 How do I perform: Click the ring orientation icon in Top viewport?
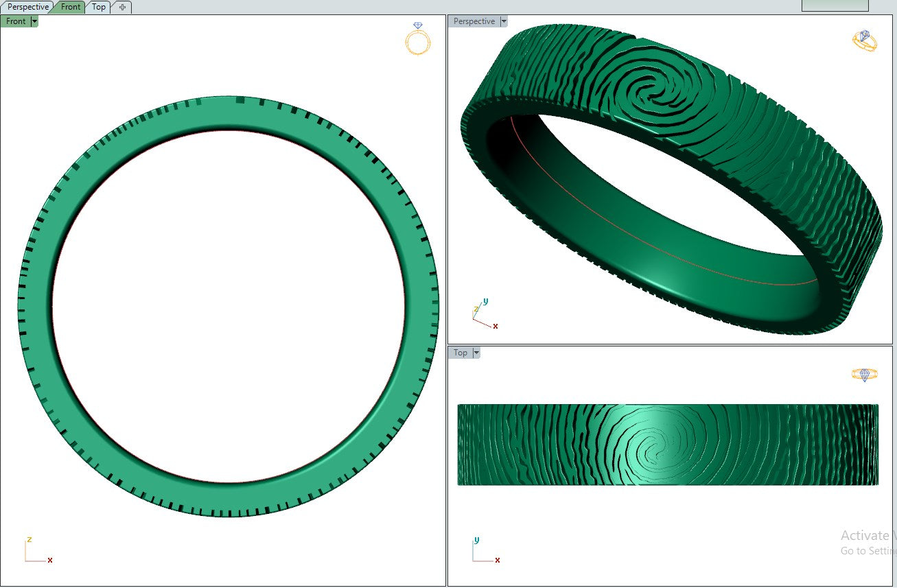pyautogui.click(x=864, y=375)
